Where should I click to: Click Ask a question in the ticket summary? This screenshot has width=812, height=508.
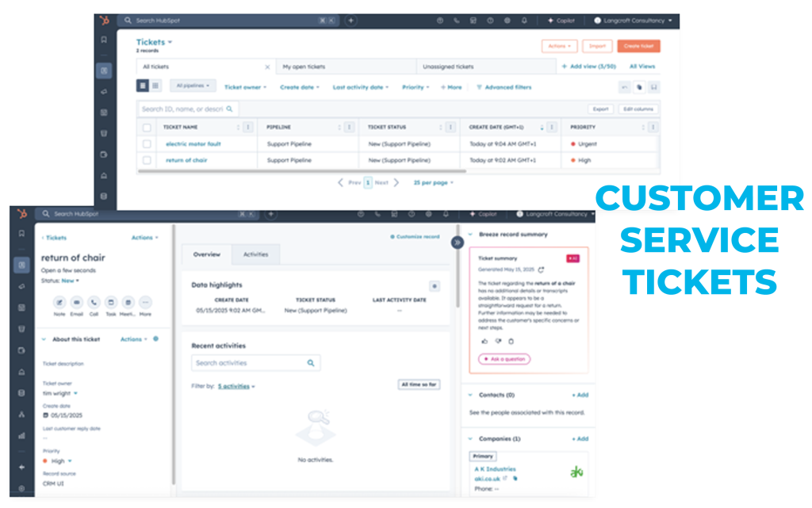click(x=504, y=359)
